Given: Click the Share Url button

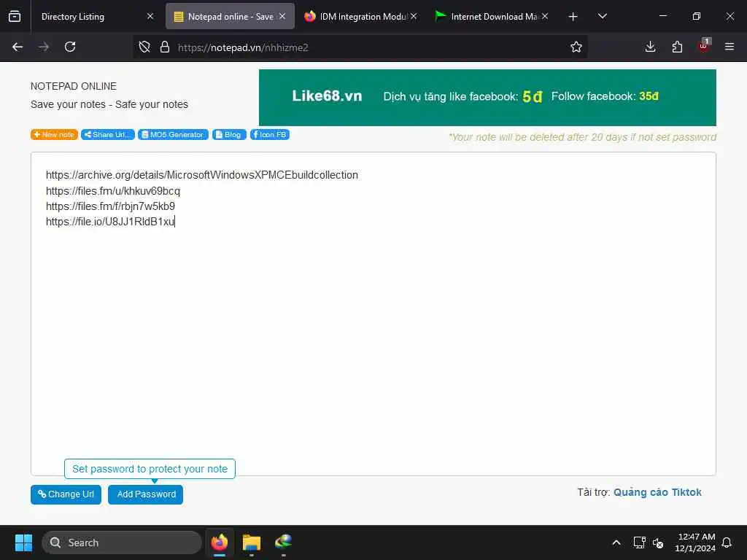Looking at the screenshot, I should [108, 135].
